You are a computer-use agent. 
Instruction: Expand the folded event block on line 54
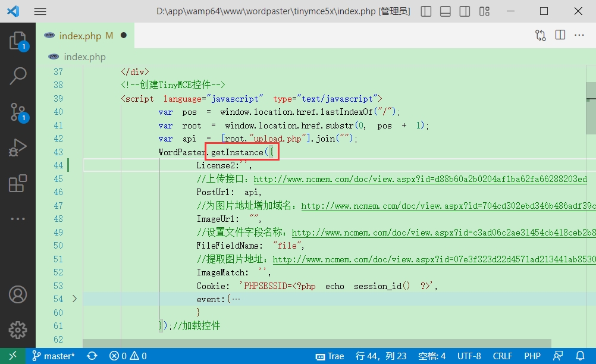(x=74, y=299)
